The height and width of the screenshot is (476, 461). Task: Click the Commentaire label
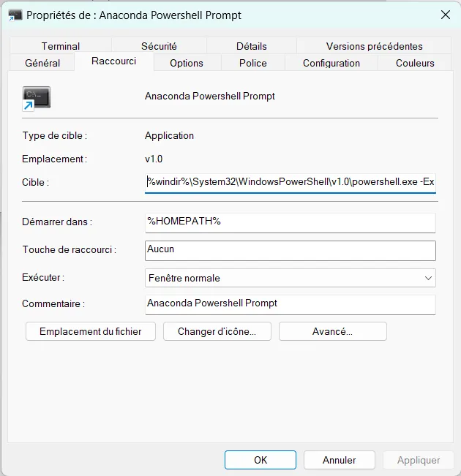coord(53,303)
